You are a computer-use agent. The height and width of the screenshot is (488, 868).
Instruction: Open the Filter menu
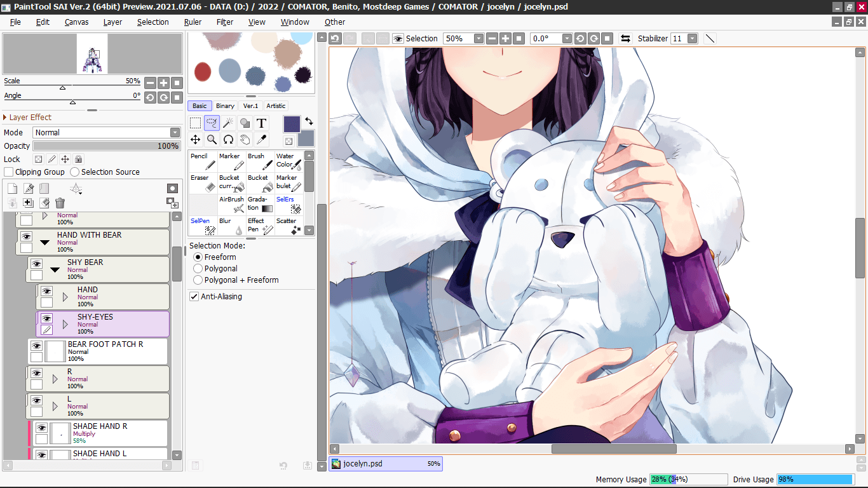coord(225,22)
